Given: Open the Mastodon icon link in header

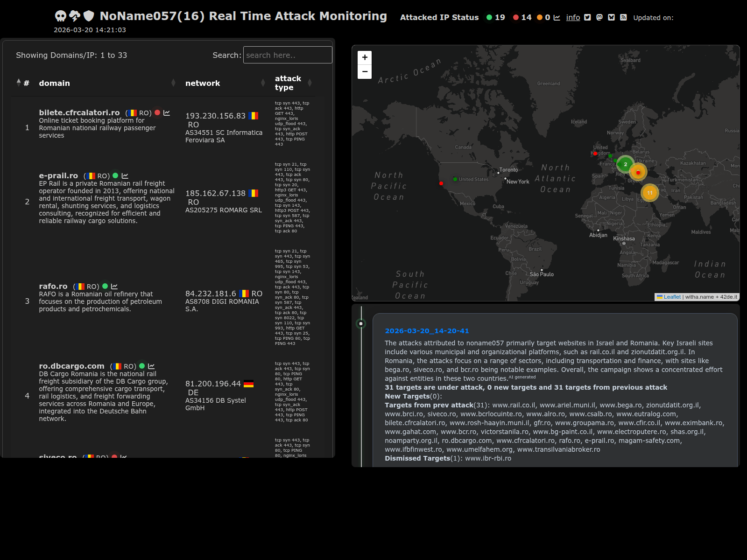Looking at the screenshot, I should (599, 18).
